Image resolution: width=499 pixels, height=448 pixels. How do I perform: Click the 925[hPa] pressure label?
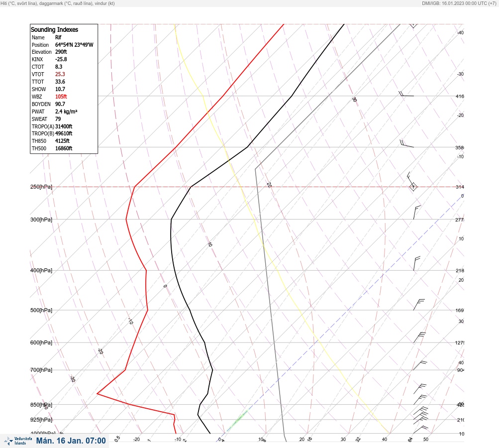point(41,420)
